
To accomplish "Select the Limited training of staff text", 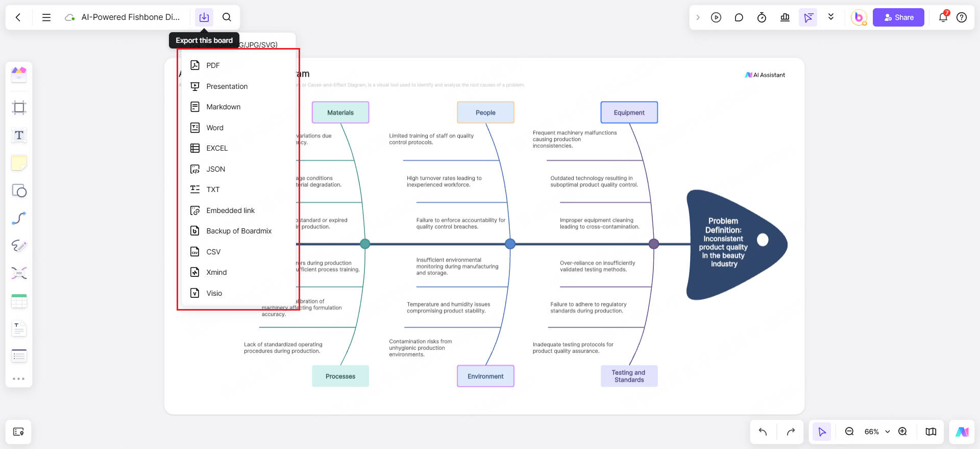I will point(431,139).
